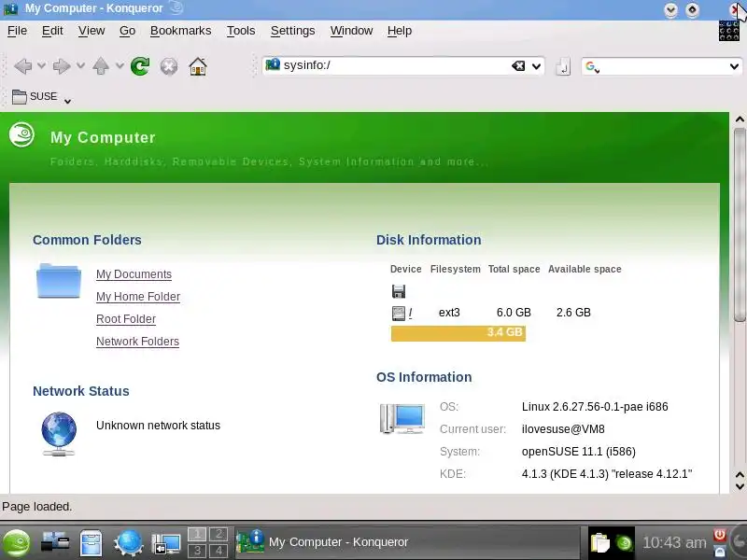The width and height of the screenshot is (747, 560).
Task: Click the Konqueror throbber logo icon
Action: pos(729,32)
